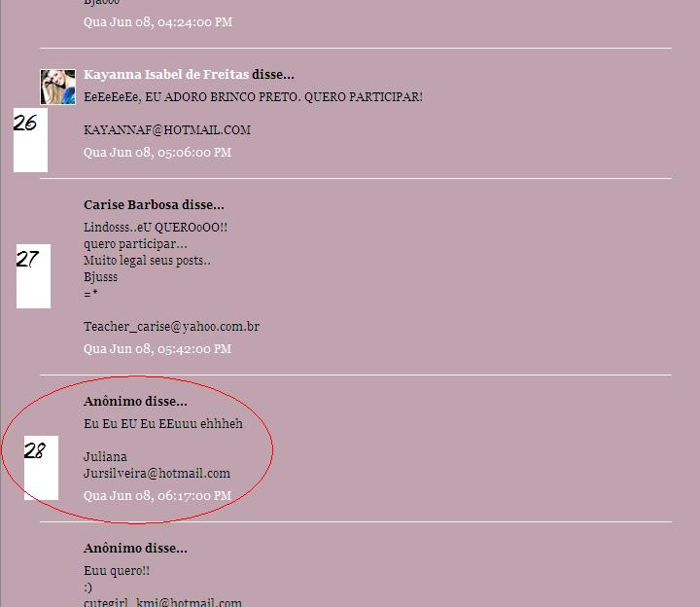The image size is (700, 607).
Task: Click comment text EU ADORO BRINCO PRETO
Action: coord(222,97)
